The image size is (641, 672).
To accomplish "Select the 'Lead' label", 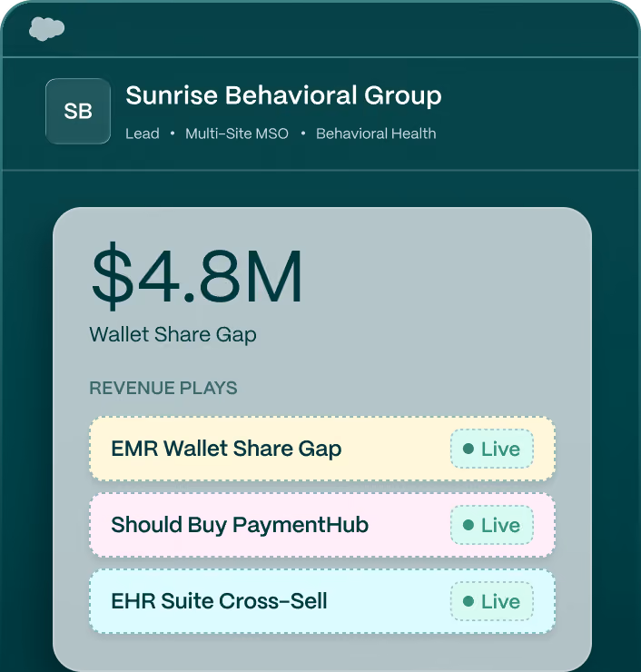I will click(x=143, y=133).
